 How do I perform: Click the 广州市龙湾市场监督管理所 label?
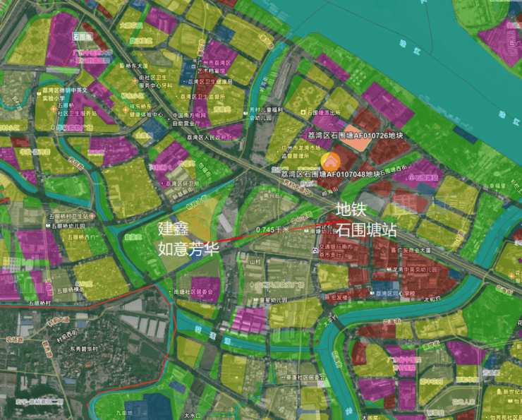click(301, 152)
